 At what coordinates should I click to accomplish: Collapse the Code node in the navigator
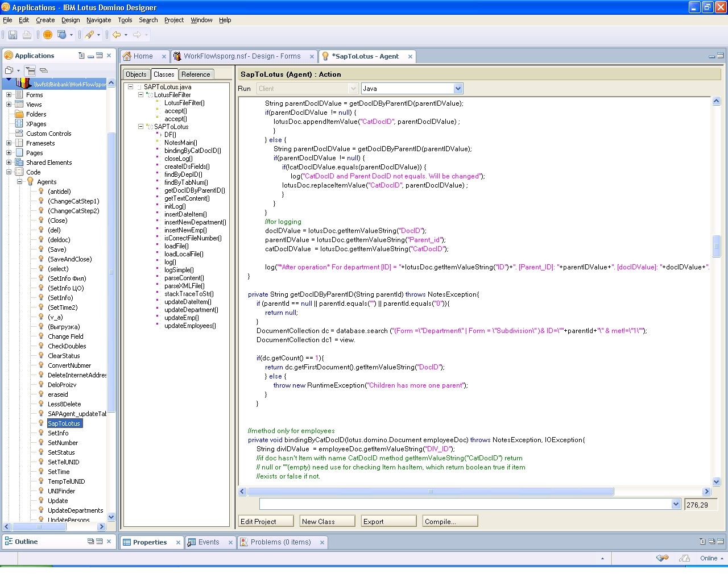point(9,172)
